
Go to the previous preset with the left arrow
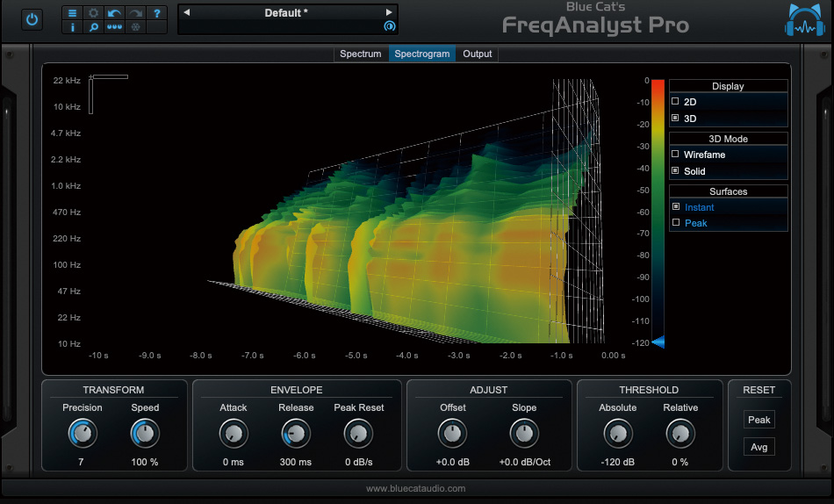point(187,12)
